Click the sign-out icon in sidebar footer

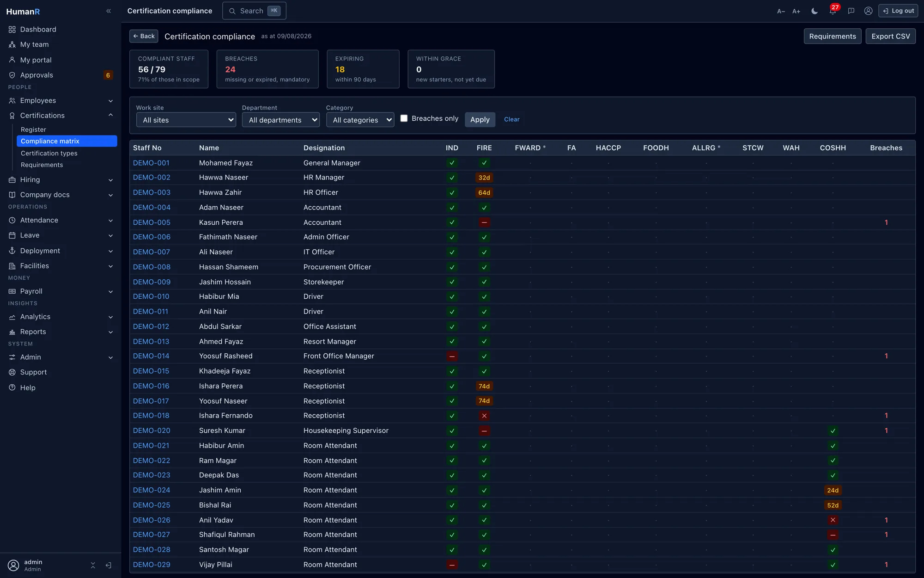[109, 565]
